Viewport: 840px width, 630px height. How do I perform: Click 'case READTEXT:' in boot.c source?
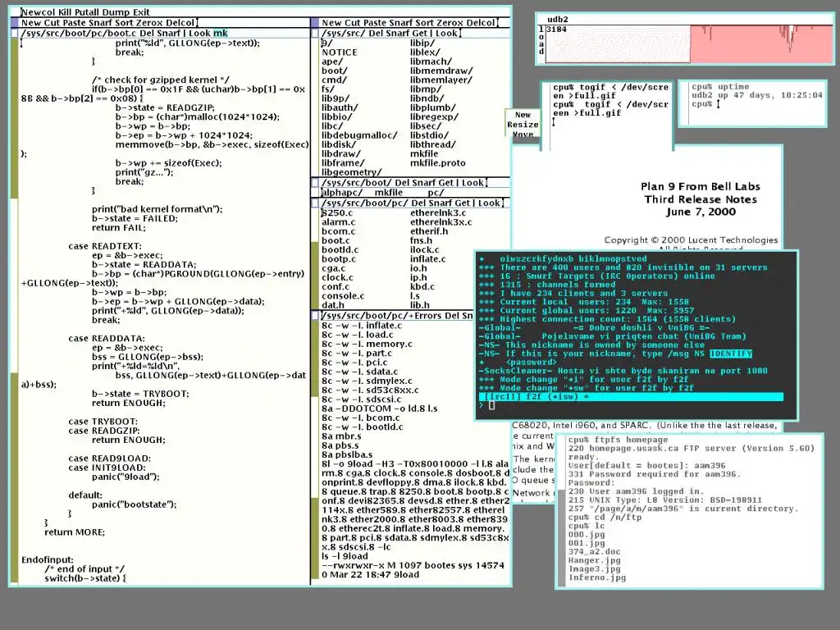(105, 246)
